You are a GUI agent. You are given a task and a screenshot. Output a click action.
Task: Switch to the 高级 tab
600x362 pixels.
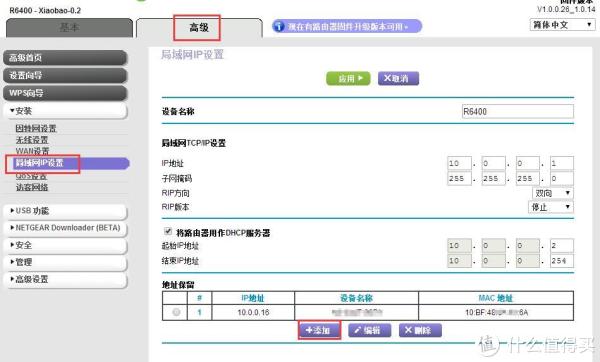tap(199, 28)
